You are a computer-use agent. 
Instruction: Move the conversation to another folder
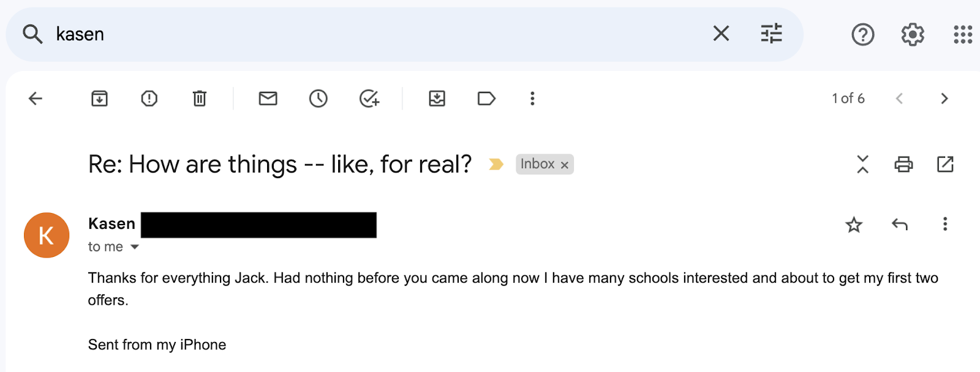tap(437, 99)
